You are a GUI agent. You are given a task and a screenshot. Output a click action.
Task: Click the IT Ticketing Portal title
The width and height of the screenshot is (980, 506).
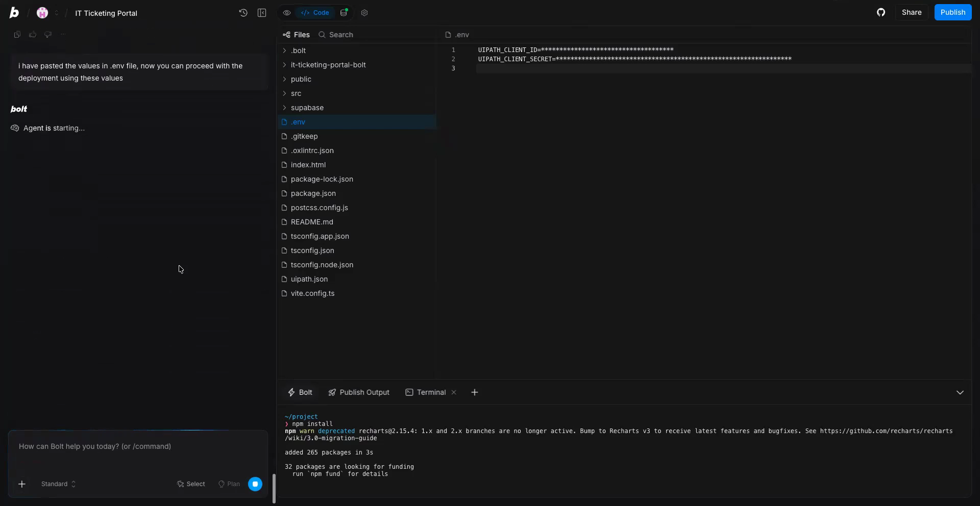pos(106,13)
